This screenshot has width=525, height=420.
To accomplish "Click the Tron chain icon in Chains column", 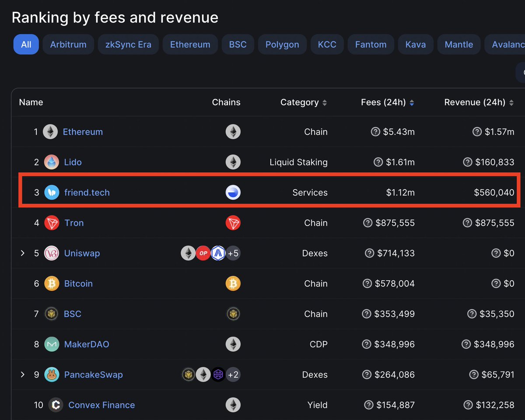I will 233,222.
